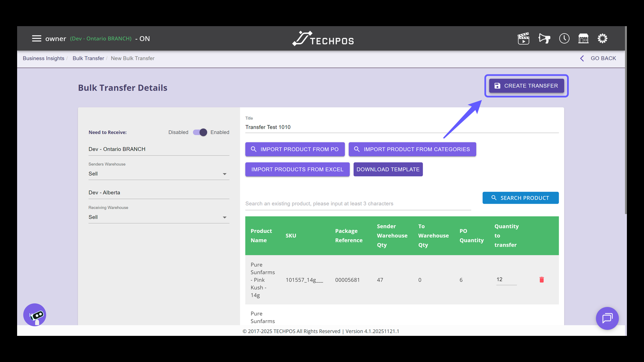Open the chat bubble widget
The height and width of the screenshot is (362, 644).
(607, 318)
